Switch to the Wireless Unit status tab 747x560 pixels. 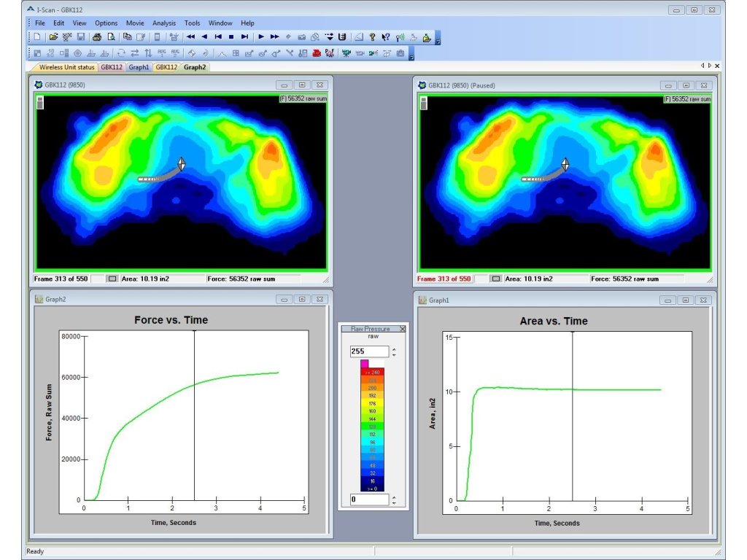66,67
